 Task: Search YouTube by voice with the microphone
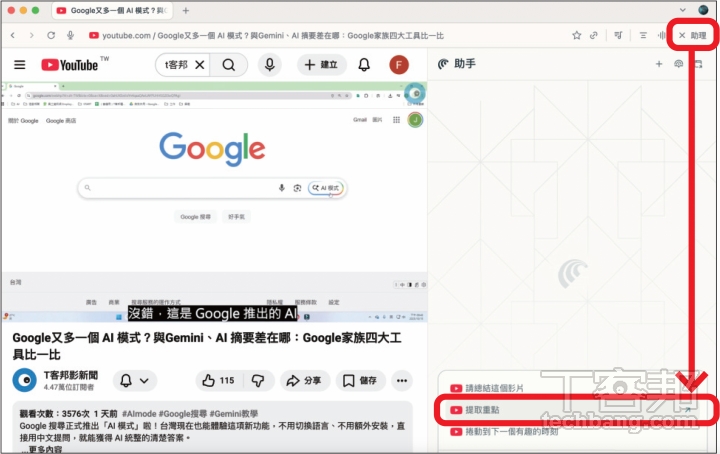270,65
